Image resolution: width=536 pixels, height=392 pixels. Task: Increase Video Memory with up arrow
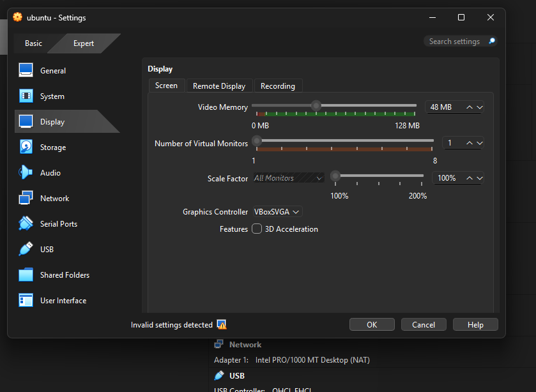[x=470, y=107]
